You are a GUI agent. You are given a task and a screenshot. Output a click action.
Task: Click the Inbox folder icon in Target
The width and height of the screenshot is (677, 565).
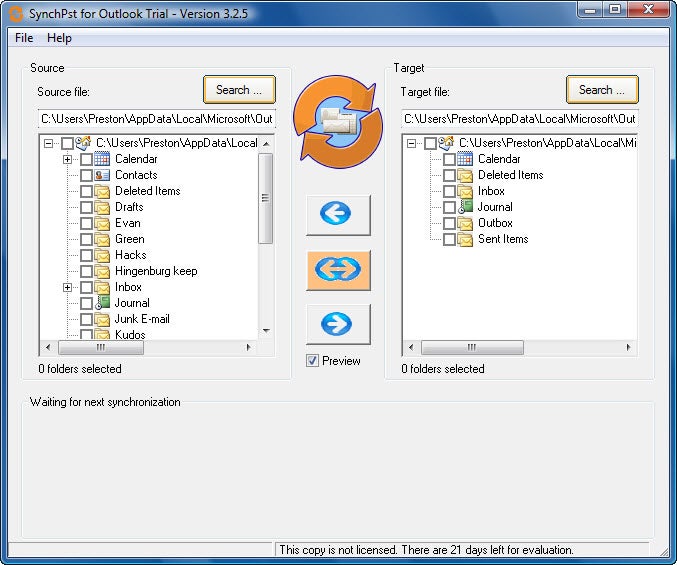point(465,191)
